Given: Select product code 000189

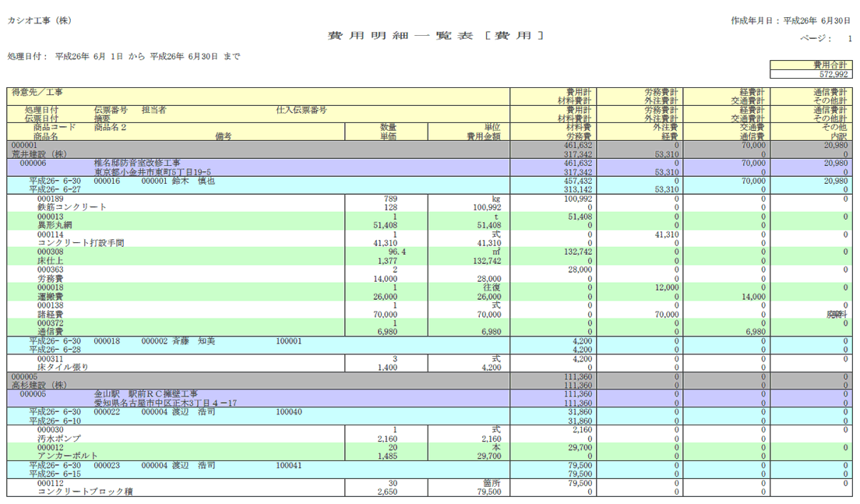Looking at the screenshot, I should click(x=51, y=199).
